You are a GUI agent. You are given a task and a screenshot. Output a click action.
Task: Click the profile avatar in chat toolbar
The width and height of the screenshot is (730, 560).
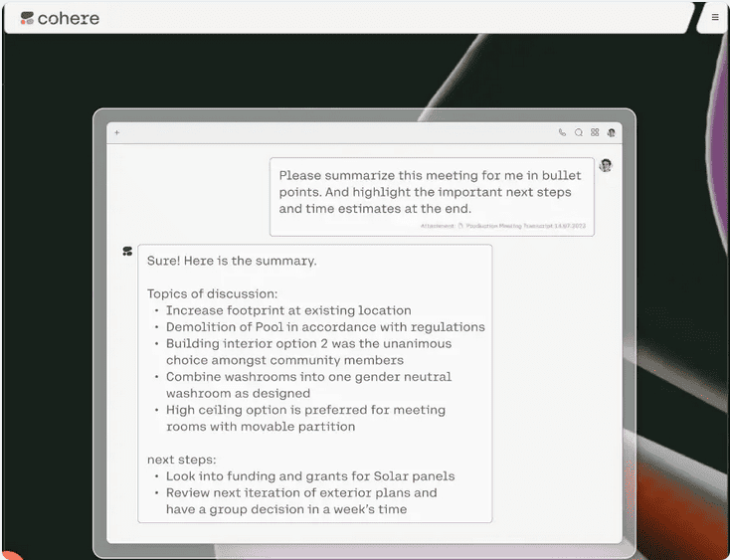pos(611,132)
